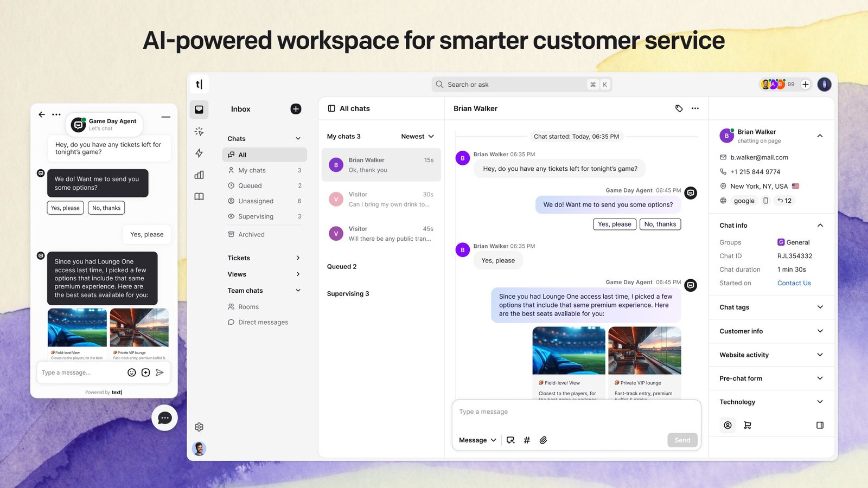Viewport: 868px width, 488px height.
Task: Collapse the Brian Walker contact details section
Action: coord(820,136)
